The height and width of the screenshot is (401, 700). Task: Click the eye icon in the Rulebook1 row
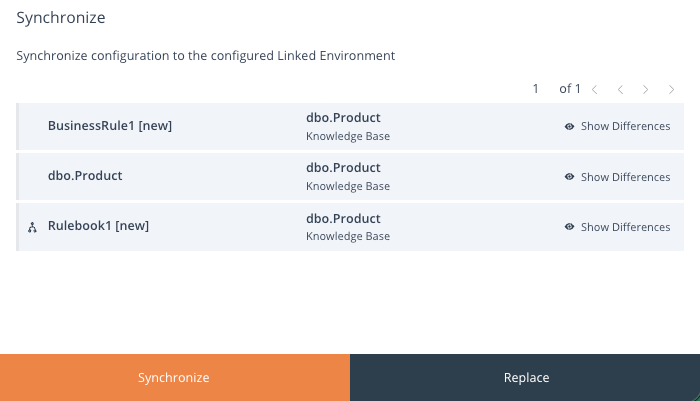569,227
